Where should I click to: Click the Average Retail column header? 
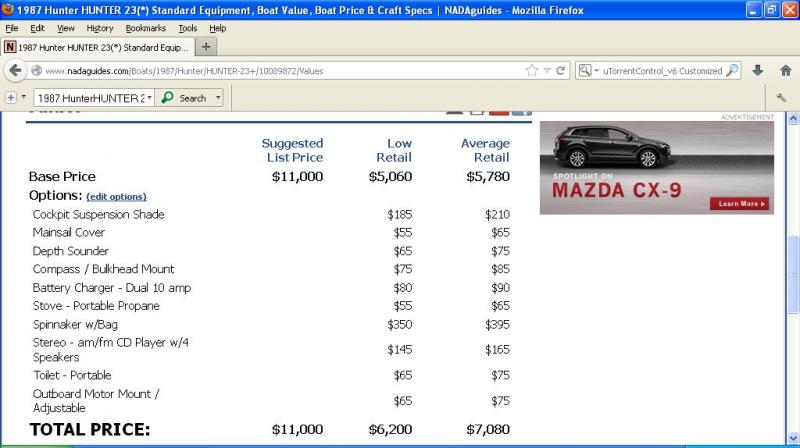coord(485,150)
